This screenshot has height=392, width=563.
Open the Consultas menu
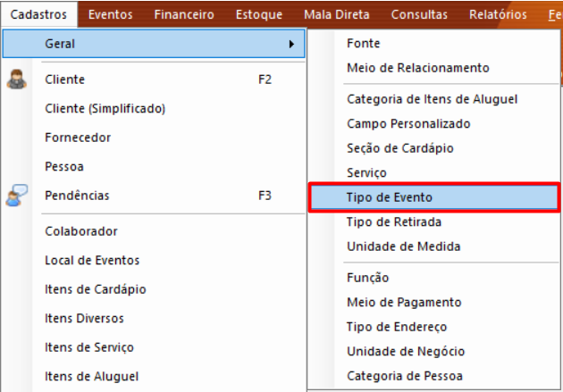coord(419,14)
